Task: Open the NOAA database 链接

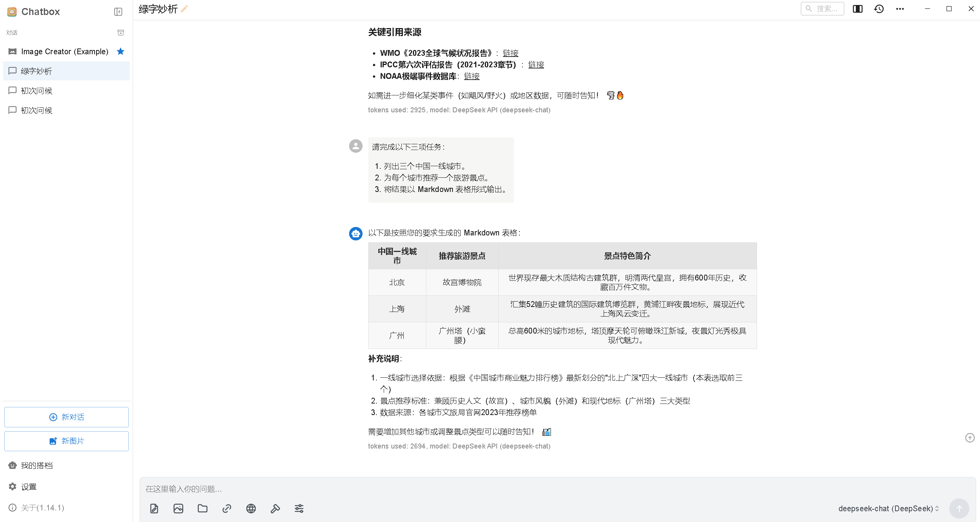Action: click(471, 76)
